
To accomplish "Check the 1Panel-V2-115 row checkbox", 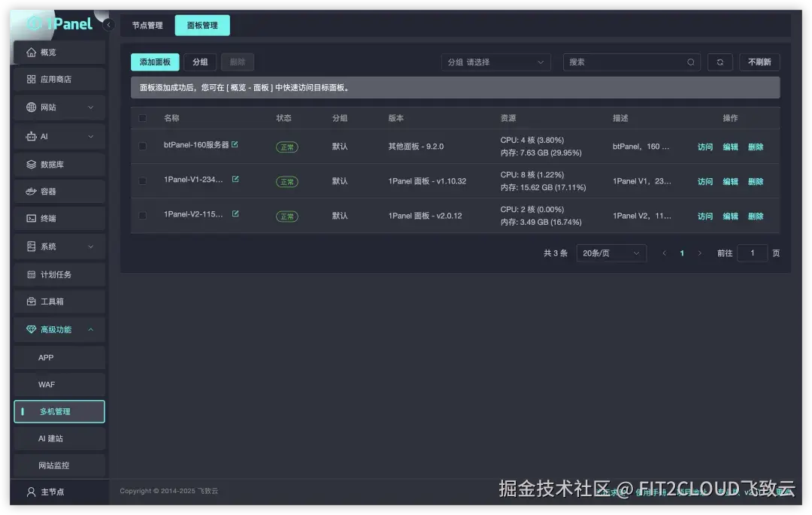I will [142, 216].
